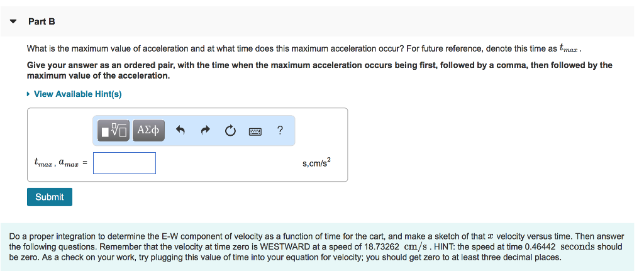Image resolution: width=644 pixels, height=276 pixels.
Task: Submit the answer
Action: tap(50, 197)
